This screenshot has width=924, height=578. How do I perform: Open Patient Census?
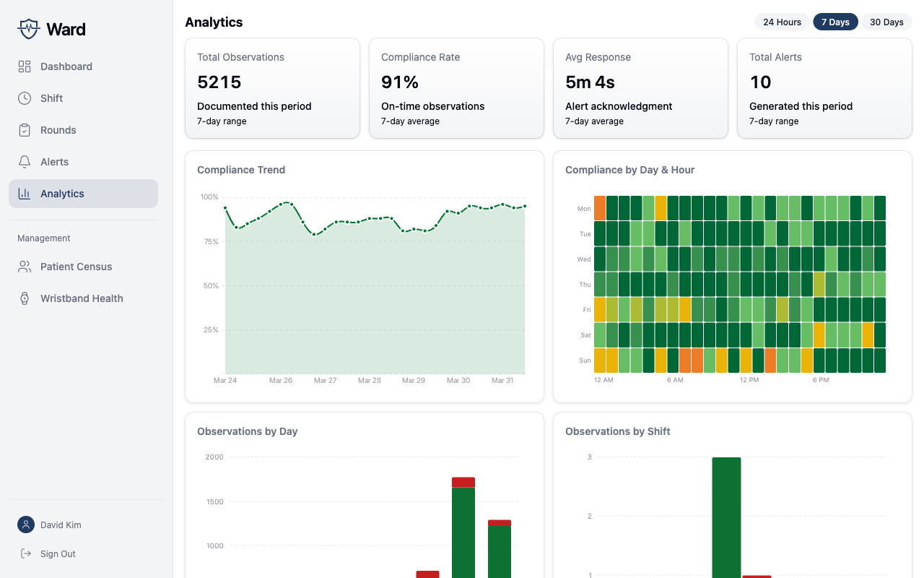pyautogui.click(x=83, y=267)
